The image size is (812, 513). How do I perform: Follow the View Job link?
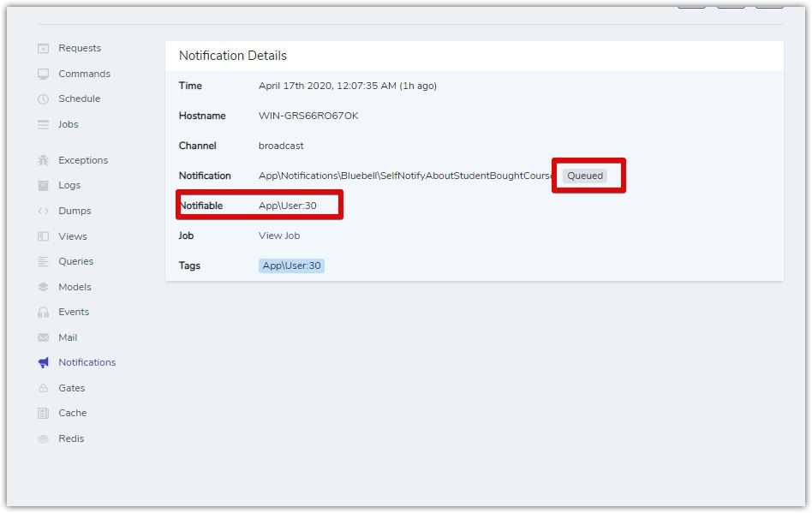pos(279,236)
